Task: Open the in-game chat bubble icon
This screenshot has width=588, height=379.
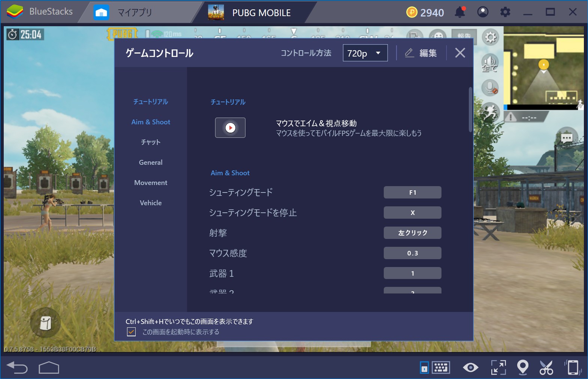Action: tap(566, 138)
